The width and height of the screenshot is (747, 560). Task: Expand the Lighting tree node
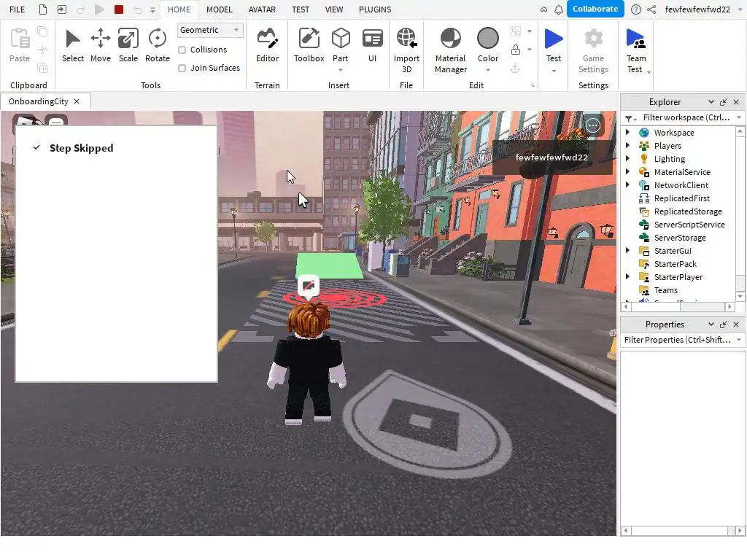coord(627,158)
